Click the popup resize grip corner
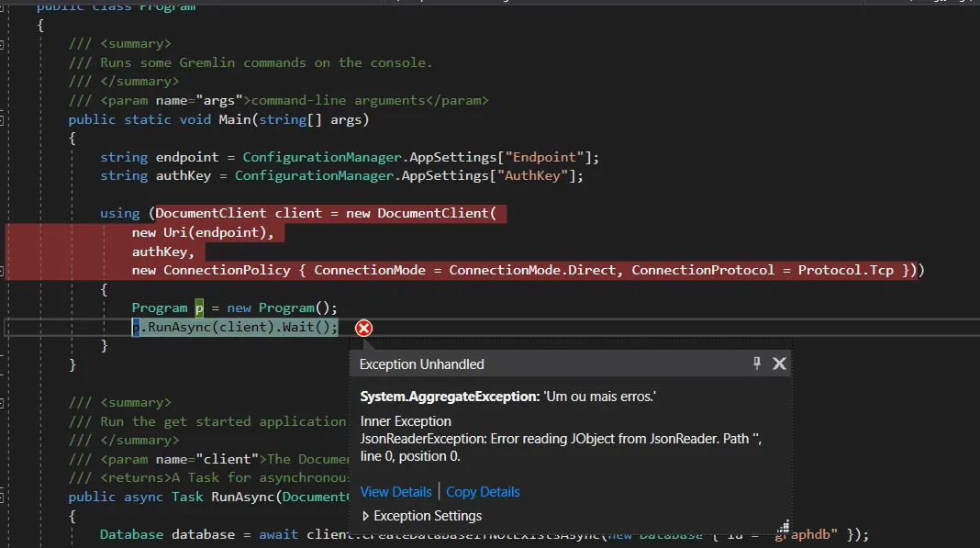980x548 pixels. point(784,526)
